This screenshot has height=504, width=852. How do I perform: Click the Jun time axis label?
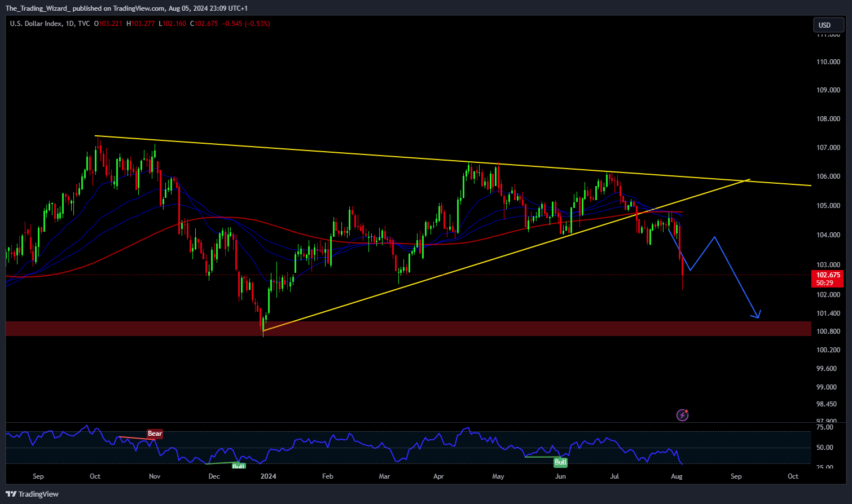click(x=560, y=476)
